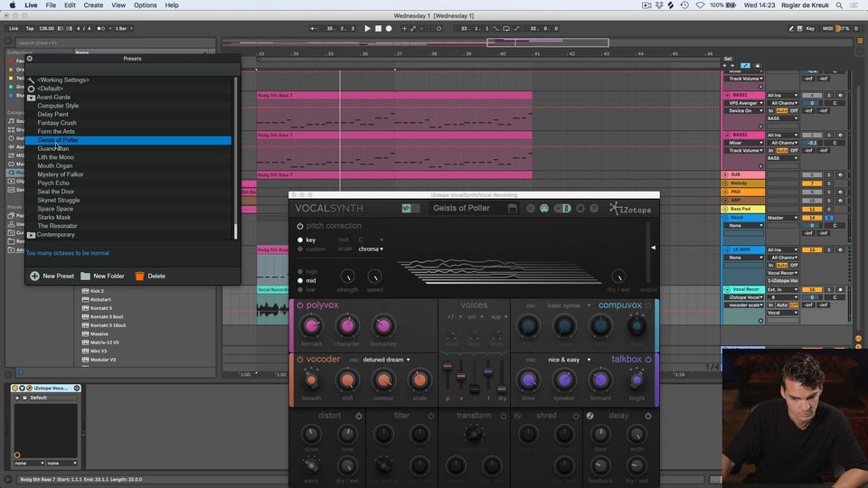Adjust the talkbox level fader t
Image resolution: width=868 pixels, height=488 pixels.
(488, 371)
